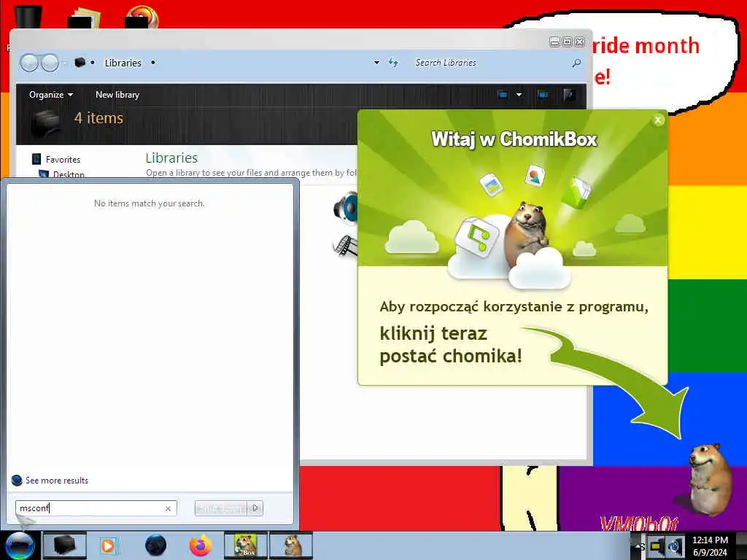Viewport: 747px width, 560px height.
Task: Click the Explorer Back button
Action: coord(29,63)
